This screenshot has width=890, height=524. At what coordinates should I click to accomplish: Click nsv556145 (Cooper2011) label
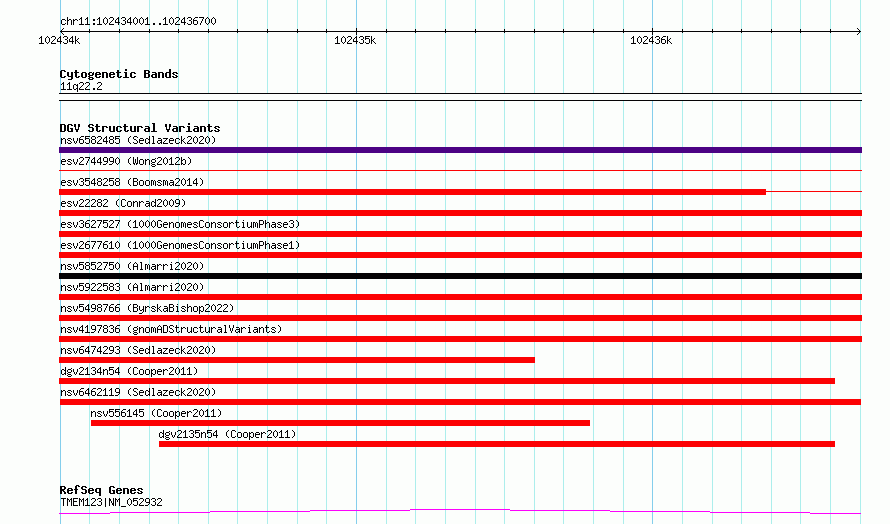click(156, 413)
